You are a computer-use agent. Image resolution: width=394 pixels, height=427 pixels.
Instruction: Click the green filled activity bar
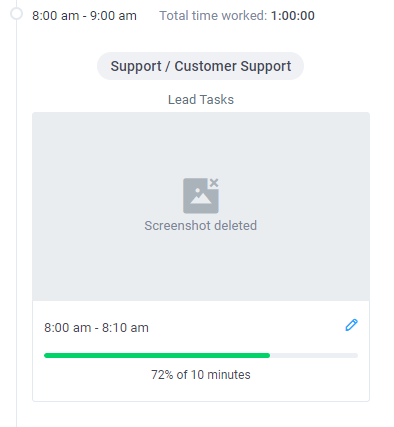pyautogui.click(x=157, y=356)
